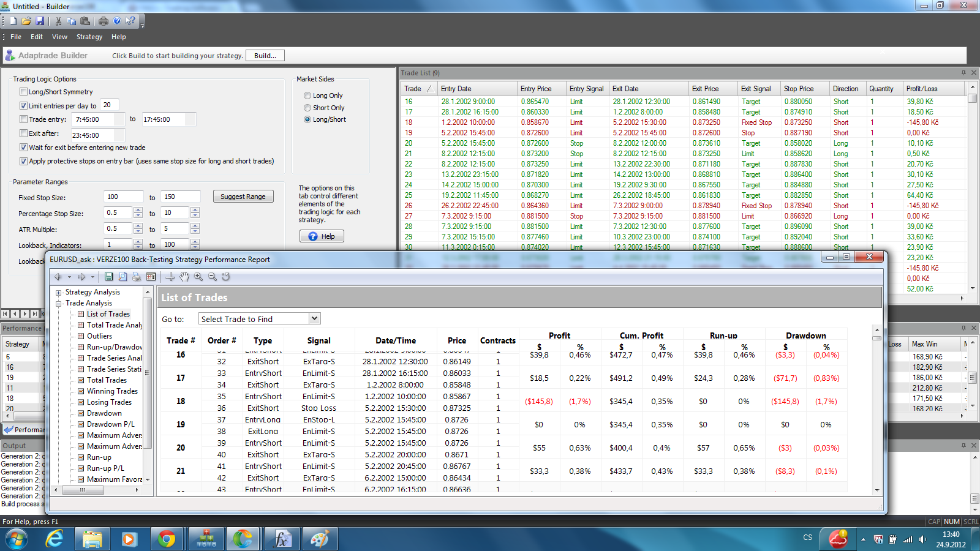Viewport: 980px width, 551px height.
Task: Click the Build... button
Action: pos(265,56)
